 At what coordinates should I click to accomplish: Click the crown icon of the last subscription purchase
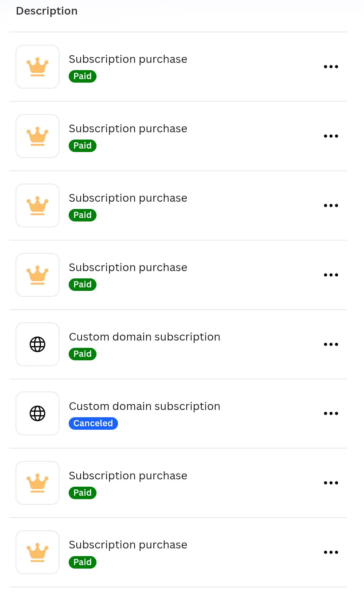coord(37,552)
